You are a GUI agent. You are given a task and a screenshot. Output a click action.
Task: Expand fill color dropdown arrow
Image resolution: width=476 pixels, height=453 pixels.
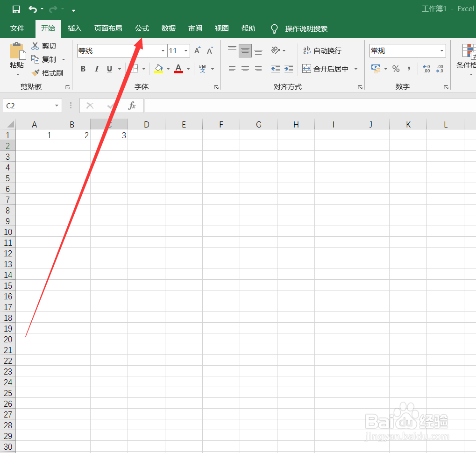168,69
